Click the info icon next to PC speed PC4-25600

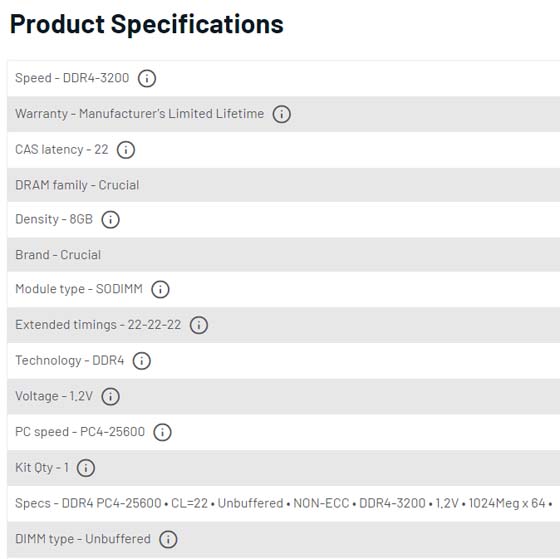(162, 432)
